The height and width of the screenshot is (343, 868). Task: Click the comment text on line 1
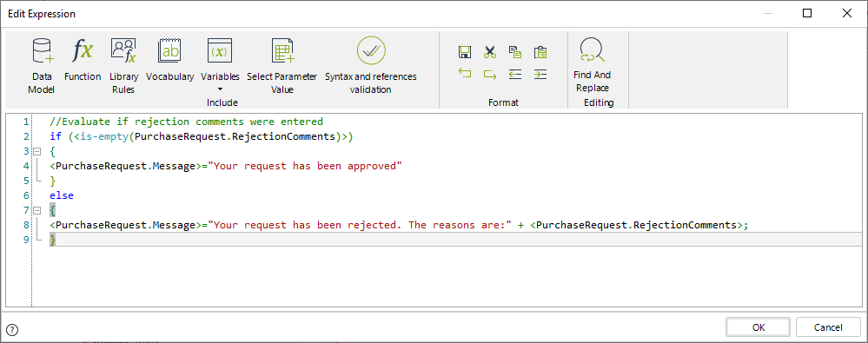[x=186, y=122]
